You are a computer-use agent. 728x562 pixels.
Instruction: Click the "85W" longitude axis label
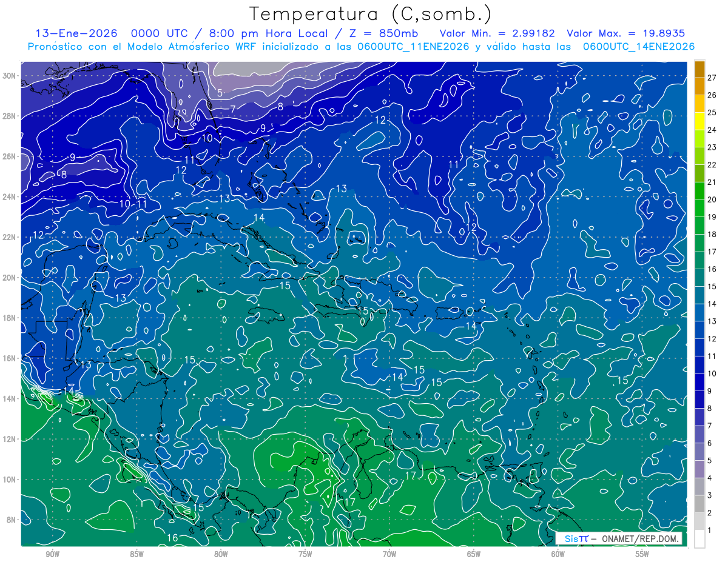click(136, 554)
